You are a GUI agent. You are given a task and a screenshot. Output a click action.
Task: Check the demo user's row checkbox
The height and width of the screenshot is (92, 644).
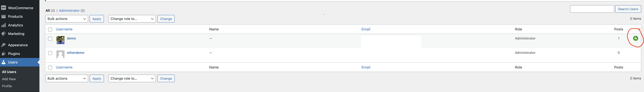click(50, 38)
